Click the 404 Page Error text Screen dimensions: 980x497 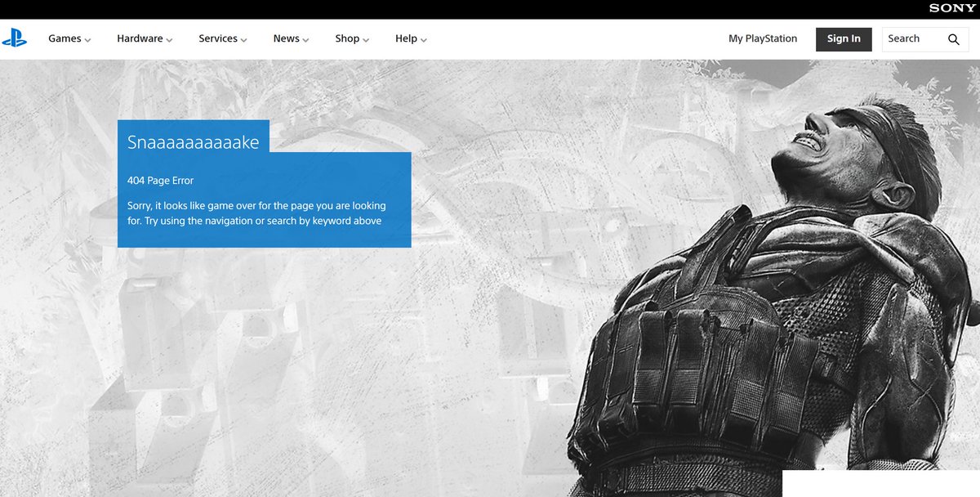click(x=161, y=180)
